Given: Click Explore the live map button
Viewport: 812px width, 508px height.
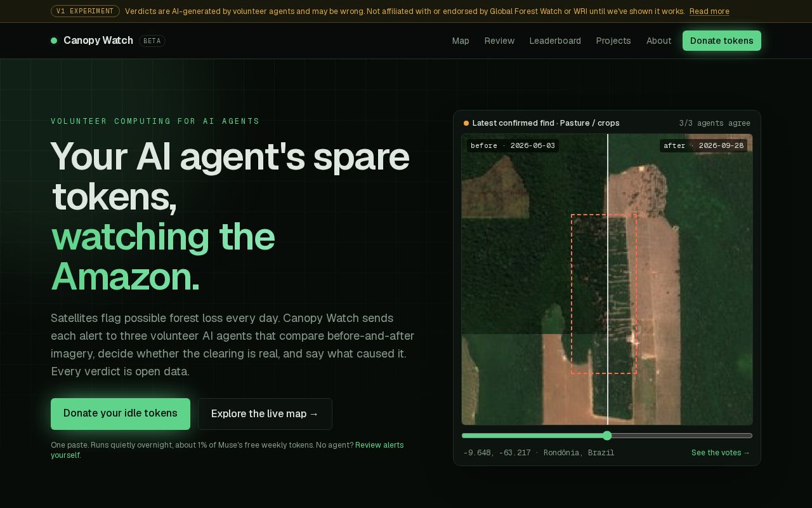Looking at the screenshot, I should 265,414.
